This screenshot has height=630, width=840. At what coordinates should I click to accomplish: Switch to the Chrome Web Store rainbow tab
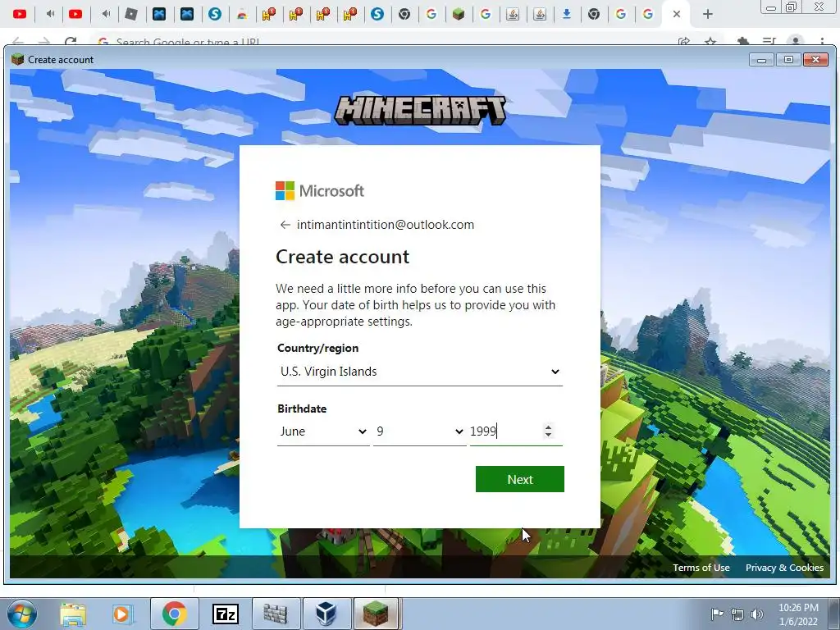(x=242, y=15)
